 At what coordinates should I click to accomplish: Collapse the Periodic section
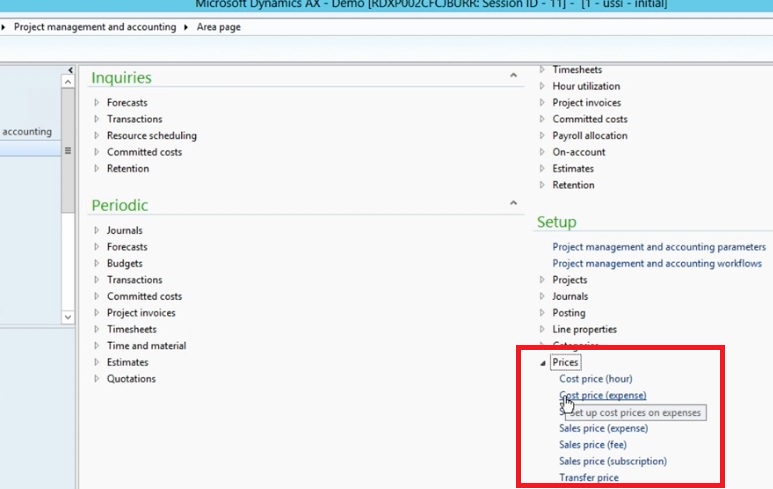513,203
